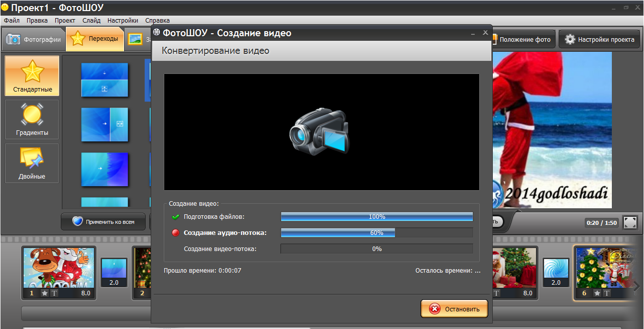The image size is (644, 329).
Task: Click the Подготовка файлов 100% progress bar
Action: pyautogui.click(x=377, y=217)
